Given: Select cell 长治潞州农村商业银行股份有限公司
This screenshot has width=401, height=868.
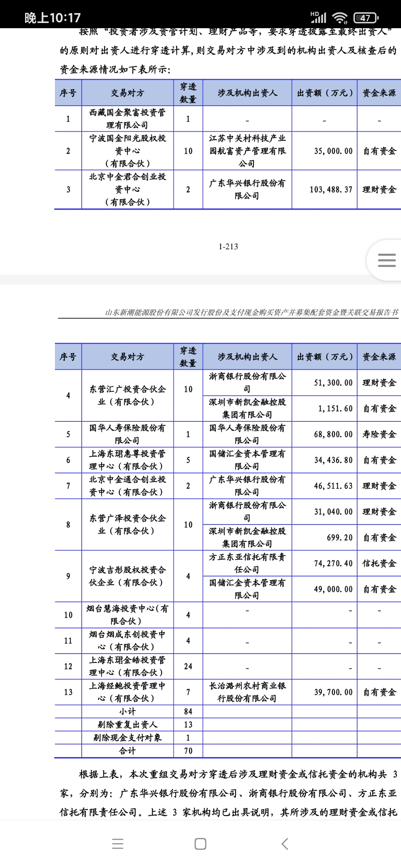Looking at the screenshot, I should pos(247,692).
